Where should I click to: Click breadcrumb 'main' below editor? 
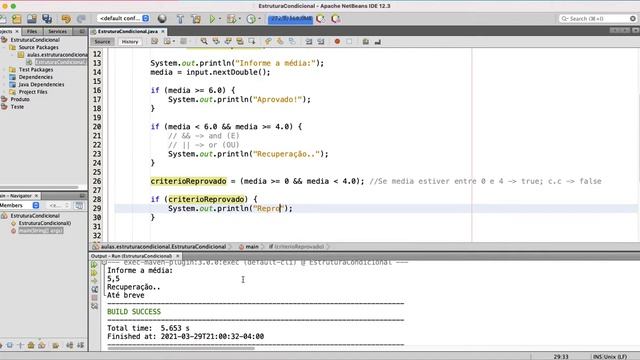pos(252,247)
